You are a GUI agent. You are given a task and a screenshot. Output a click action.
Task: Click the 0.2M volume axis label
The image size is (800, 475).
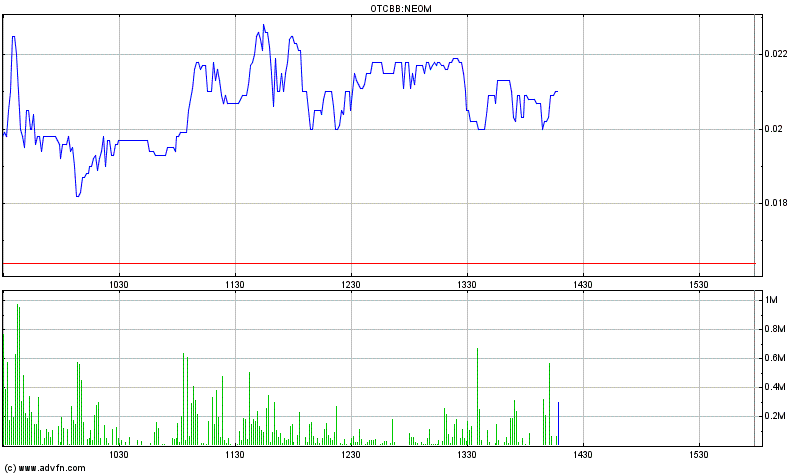pyautogui.click(x=774, y=416)
